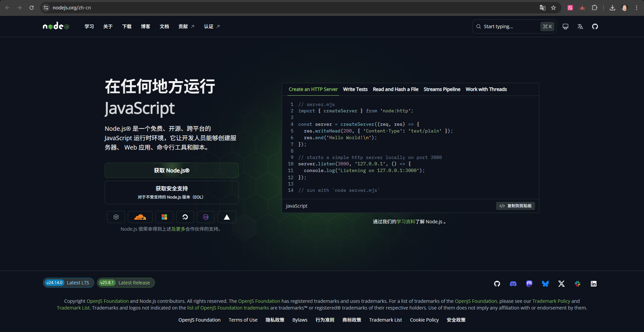The width and height of the screenshot is (644, 332).
Task: Switch to the Write Tests code tab
Action: [x=355, y=89]
